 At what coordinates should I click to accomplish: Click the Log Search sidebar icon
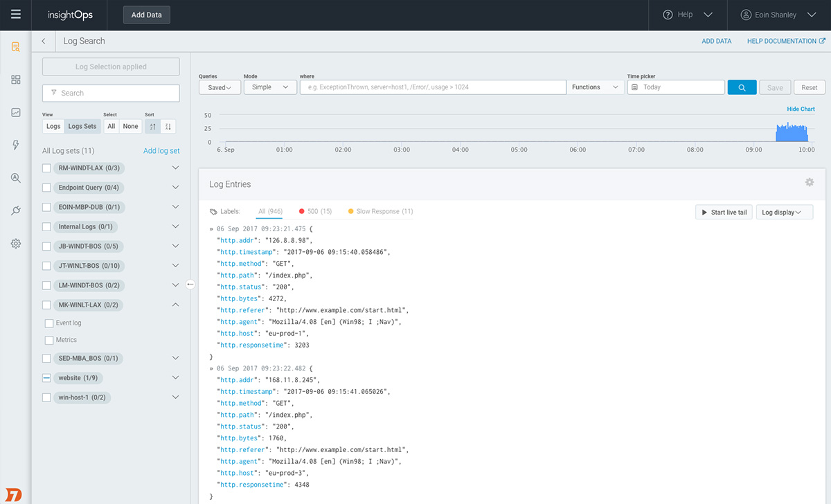[x=15, y=47]
